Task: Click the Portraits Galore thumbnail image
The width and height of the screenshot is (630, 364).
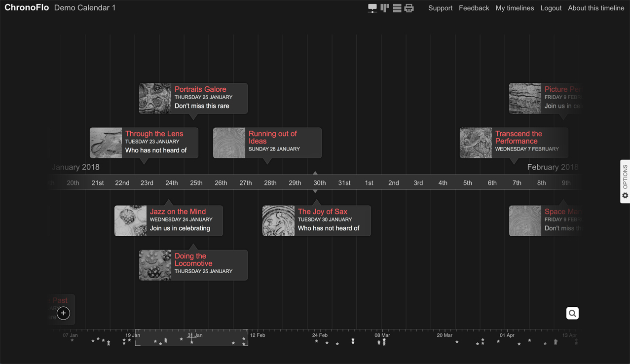Action: tap(155, 98)
